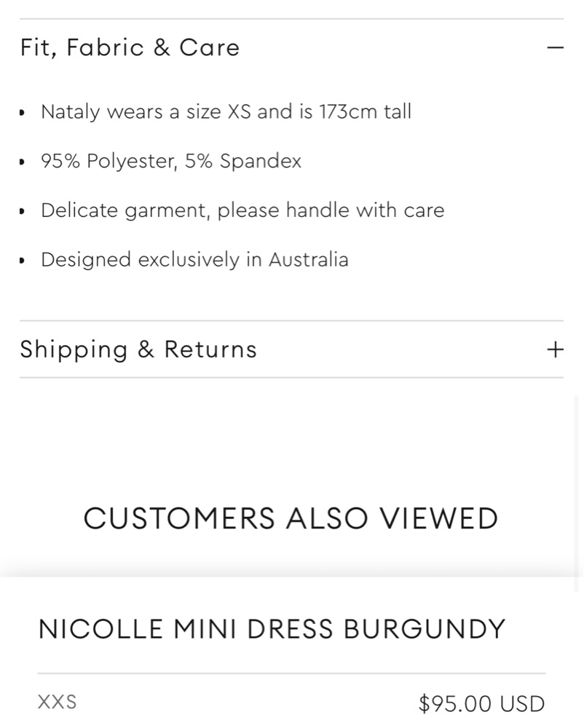Click the word Returns in Shipping header

coord(210,350)
